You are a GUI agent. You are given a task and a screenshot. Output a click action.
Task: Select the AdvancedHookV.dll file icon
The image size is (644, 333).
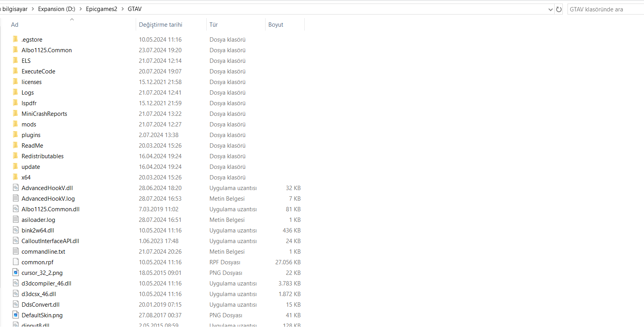tap(16, 187)
